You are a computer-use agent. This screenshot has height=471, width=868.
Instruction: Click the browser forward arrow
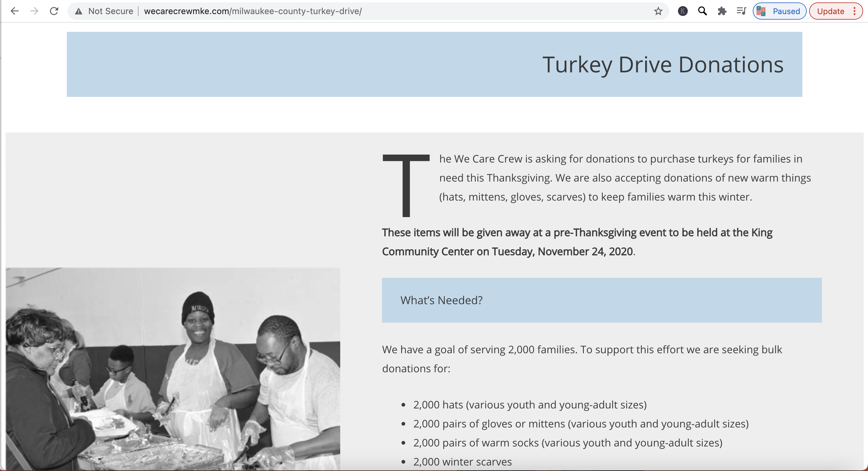click(34, 11)
